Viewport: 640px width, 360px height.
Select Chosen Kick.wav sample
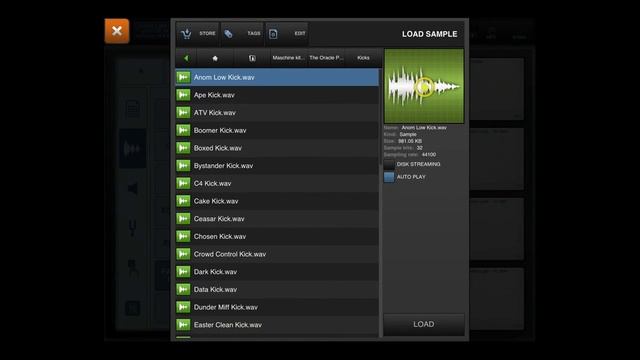277,236
